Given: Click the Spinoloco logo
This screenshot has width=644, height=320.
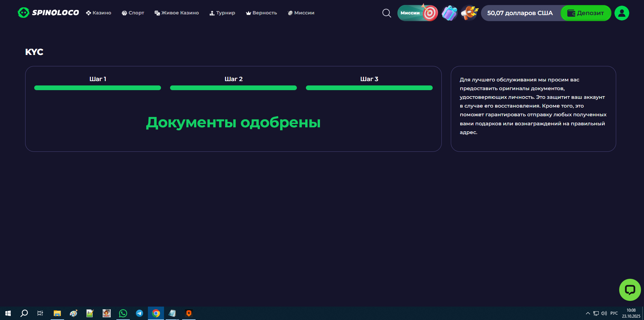Looking at the screenshot, I should pos(48,13).
